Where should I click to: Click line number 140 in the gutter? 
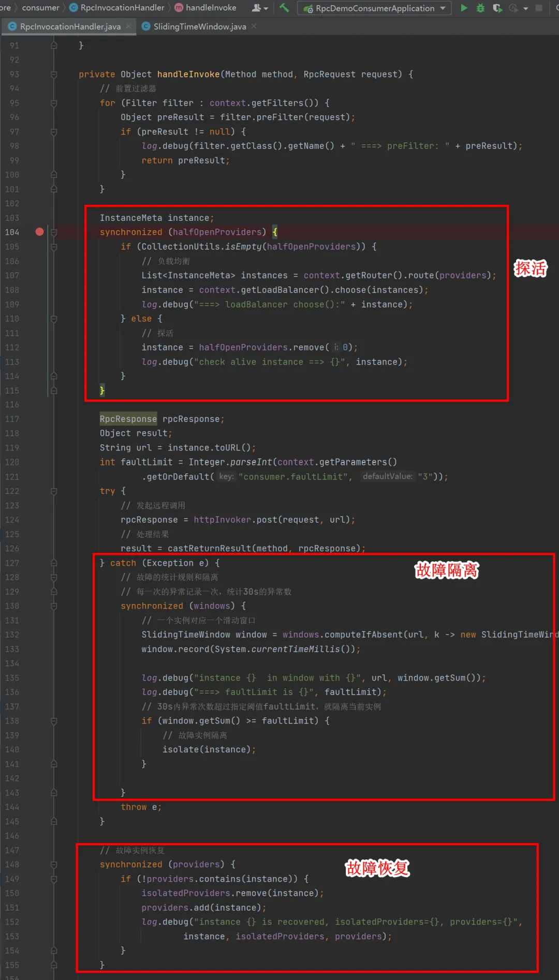[12, 749]
